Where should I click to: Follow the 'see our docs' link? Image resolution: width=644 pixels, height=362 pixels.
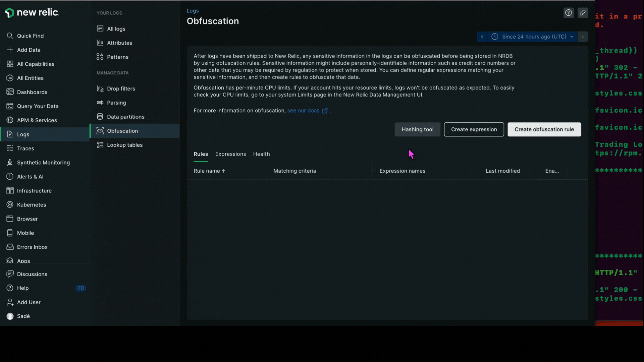tap(303, 111)
